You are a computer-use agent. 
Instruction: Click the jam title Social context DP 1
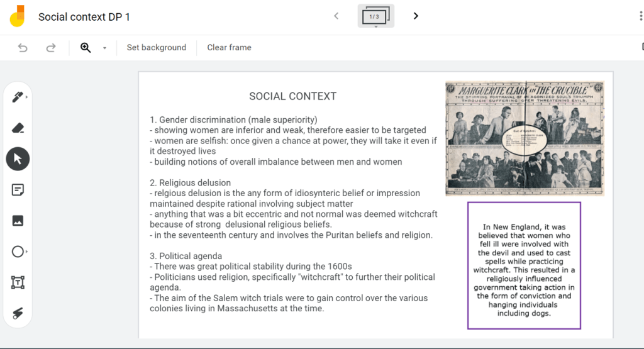[84, 17]
